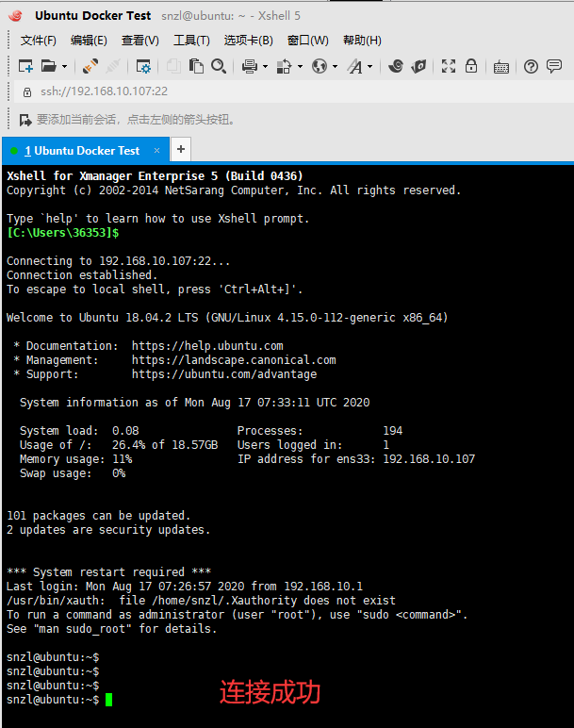Launch Xagent from toolbar icon
This screenshot has height=728, width=574.
(418, 66)
